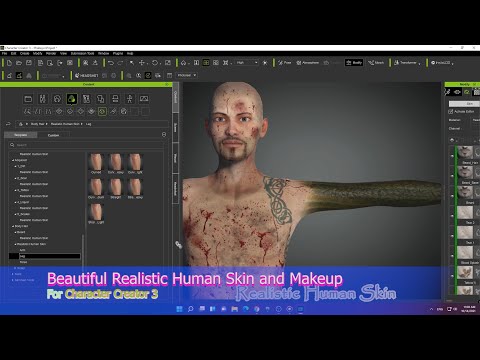Screen dimensions: 480x360
Task: Click the InstaLOD button in toolbar
Action: [440, 63]
